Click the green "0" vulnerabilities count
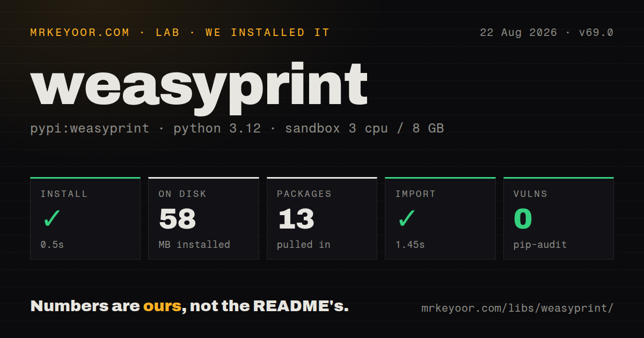The width and height of the screenshot is (644, 338). click(523, 219)
